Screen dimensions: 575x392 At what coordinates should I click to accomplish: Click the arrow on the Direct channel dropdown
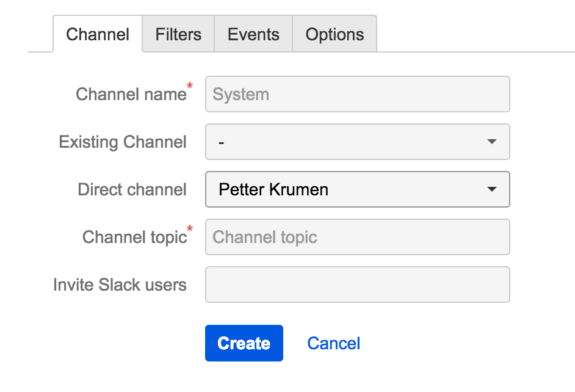[x=492, y=189]
